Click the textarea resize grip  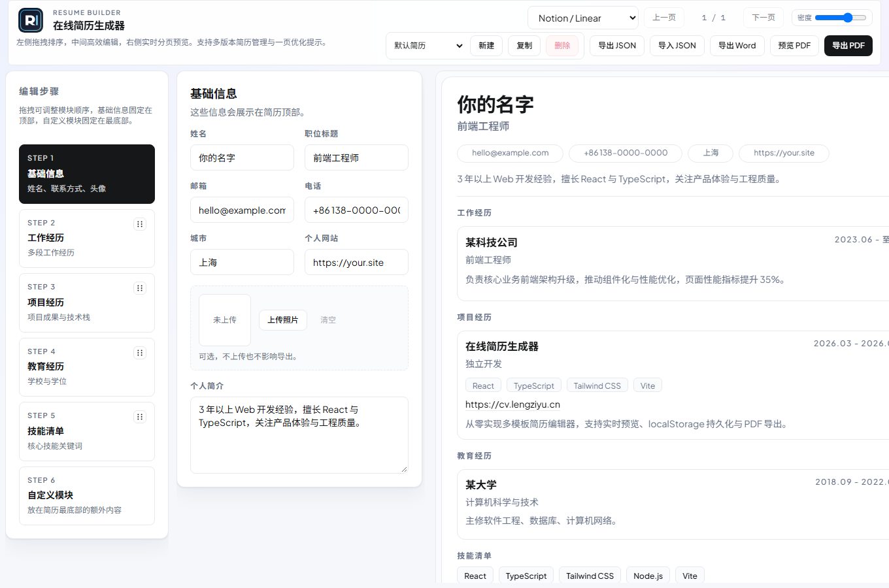pos(404,468)
